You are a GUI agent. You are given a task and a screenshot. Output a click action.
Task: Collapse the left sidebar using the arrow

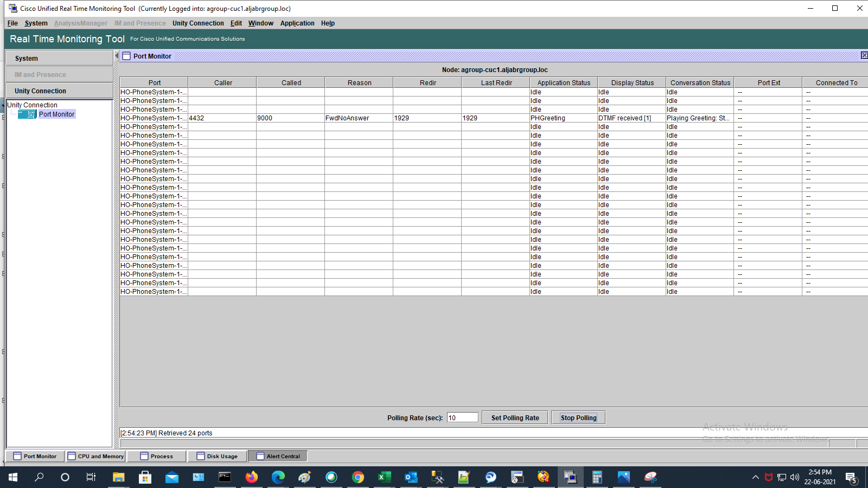[x=117, y=56]
